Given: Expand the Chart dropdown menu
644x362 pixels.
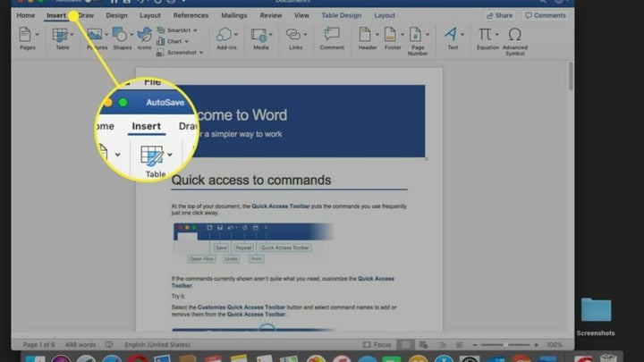Looking at the screenshot, I should (x=179, y=41).
